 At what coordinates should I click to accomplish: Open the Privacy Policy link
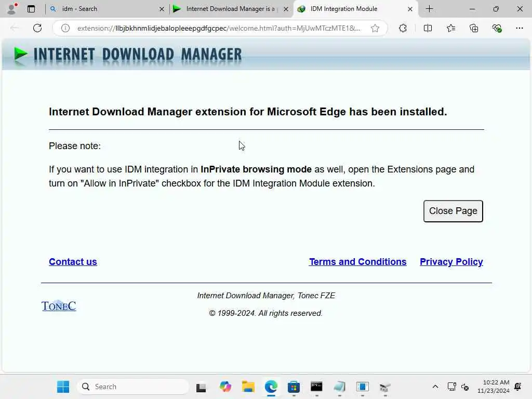click(451, 262)
